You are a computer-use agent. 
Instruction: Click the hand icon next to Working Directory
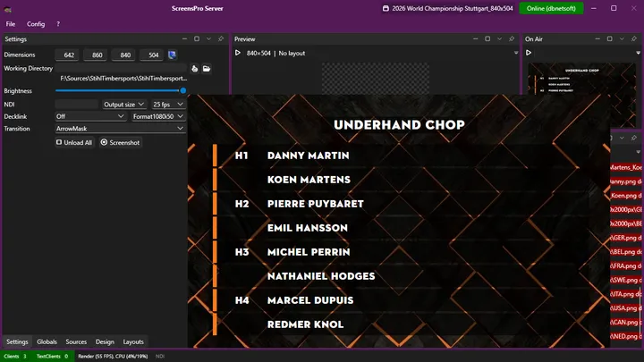tap(195, 69)
